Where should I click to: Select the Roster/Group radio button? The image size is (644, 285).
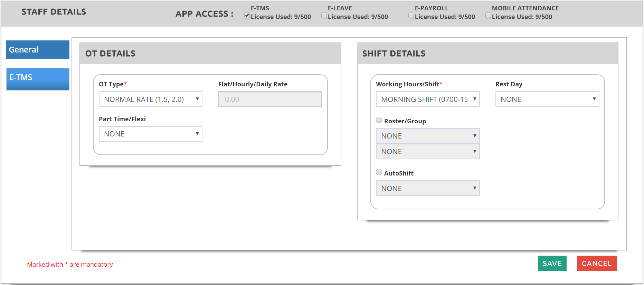point(379,120)
